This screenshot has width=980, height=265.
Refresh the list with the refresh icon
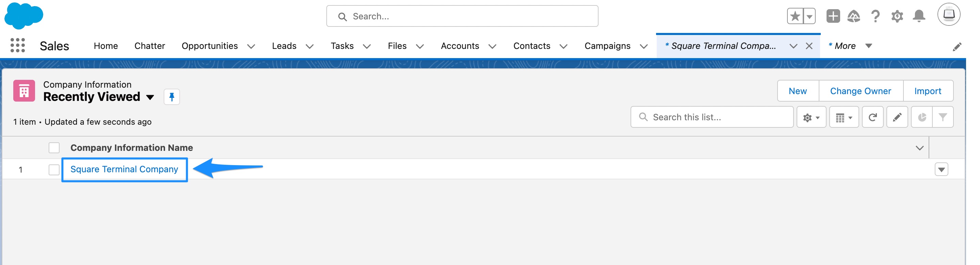click(x=873, y=117)
